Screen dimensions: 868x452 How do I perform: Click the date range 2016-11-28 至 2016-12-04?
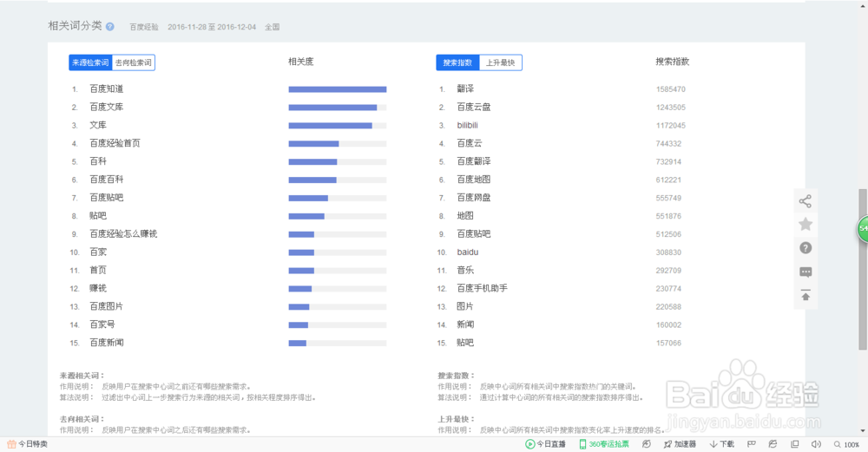tap(212, 27)
